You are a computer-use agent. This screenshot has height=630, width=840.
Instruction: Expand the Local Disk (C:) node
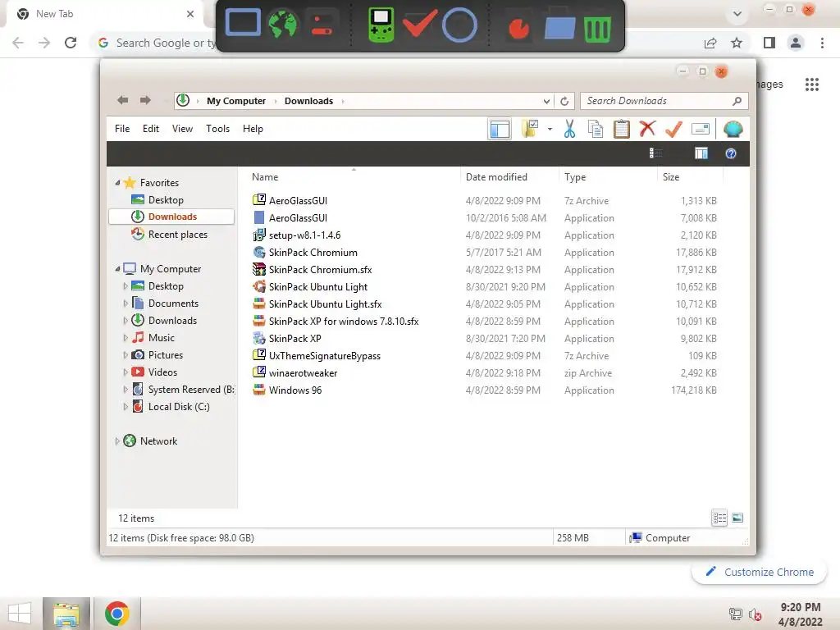tap(126, 407)
